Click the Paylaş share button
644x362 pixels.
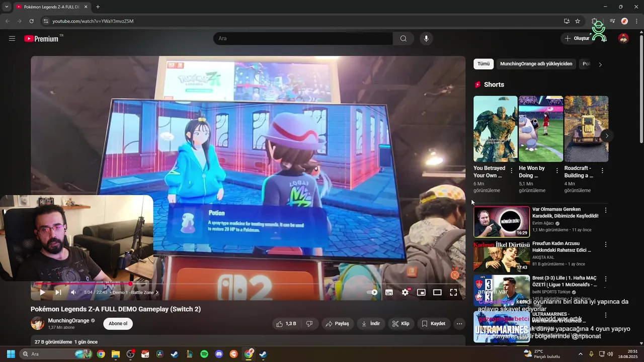click(x=337, y=324)
